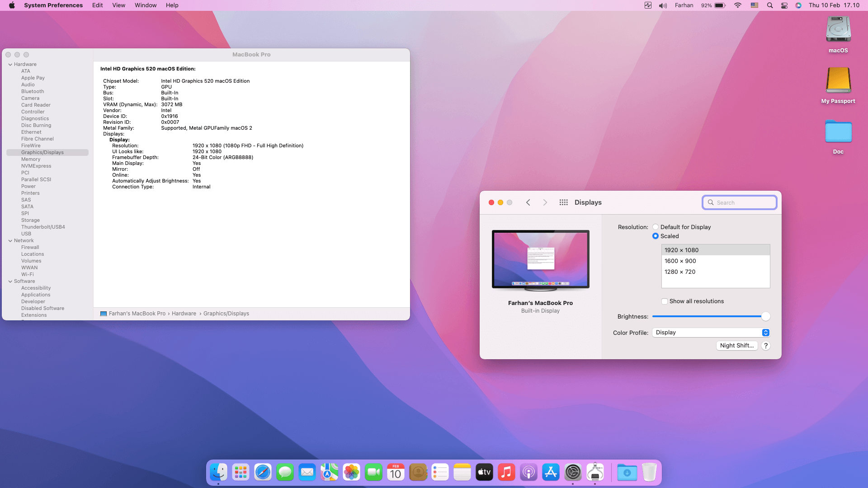Open Podcasts app in the Dock

click(529, 473)
